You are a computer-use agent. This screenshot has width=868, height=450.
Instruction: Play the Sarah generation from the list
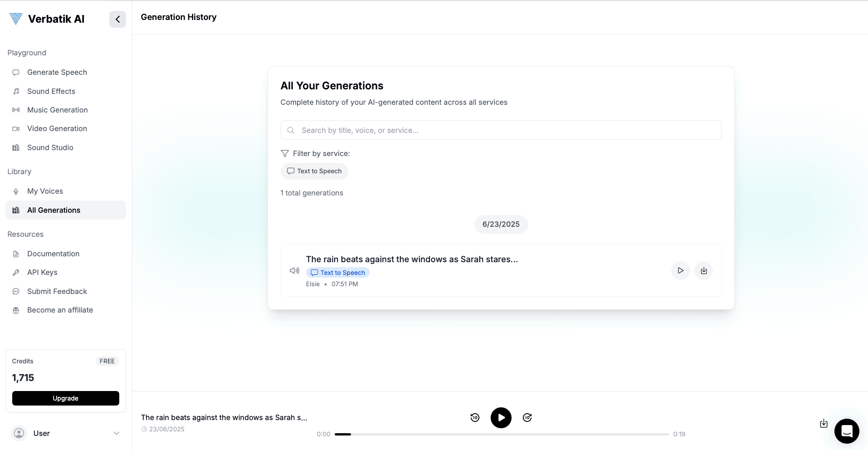tap(680, 270)
